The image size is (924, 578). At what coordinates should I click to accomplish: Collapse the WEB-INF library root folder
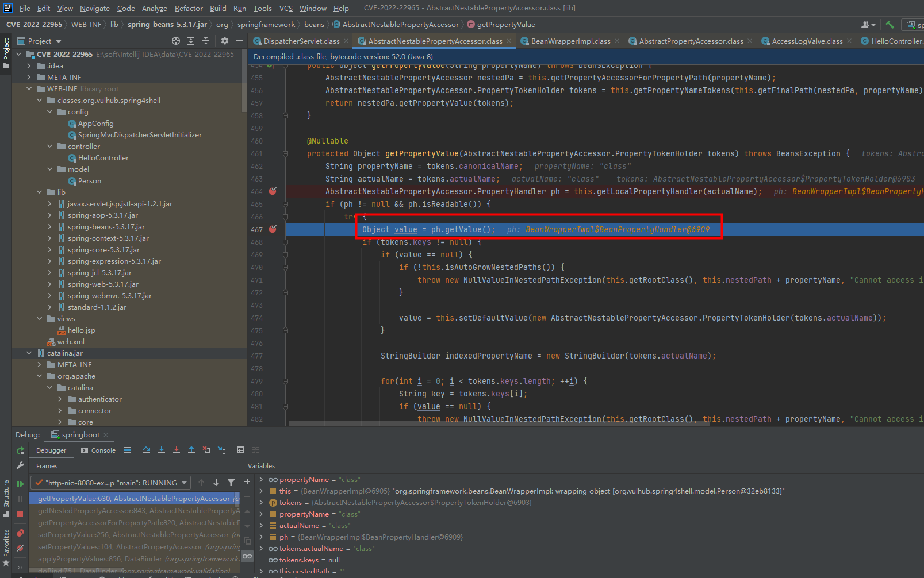pyautogui.click(x=29, y=89)
